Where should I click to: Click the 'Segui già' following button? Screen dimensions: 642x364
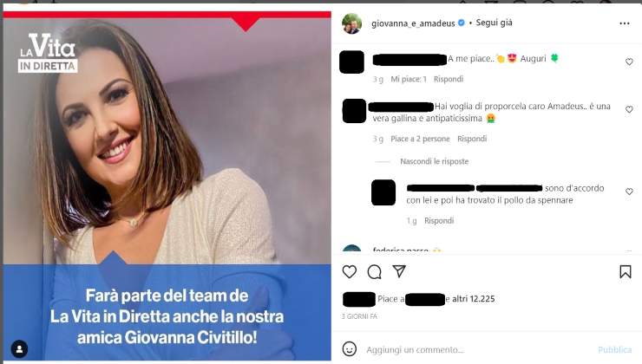(494, 23)
